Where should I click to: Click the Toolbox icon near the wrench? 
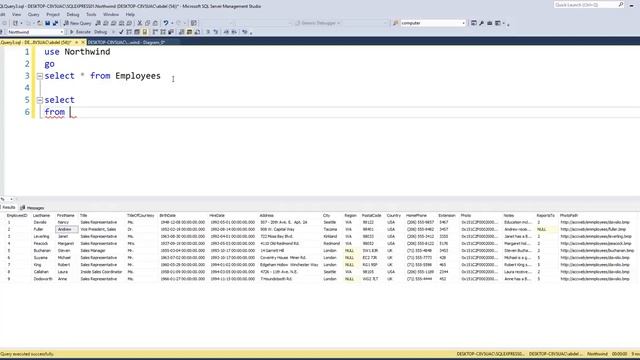click(x=489, y=23)
